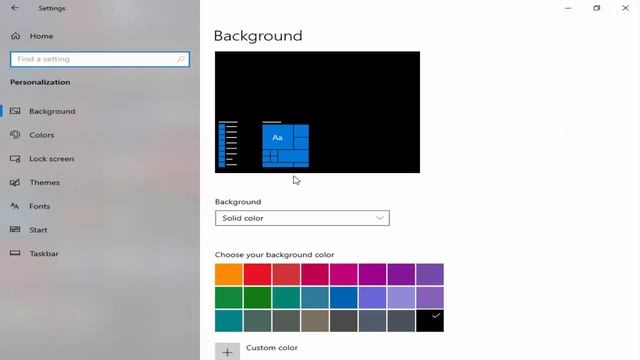The height and width of the screenshot is (360, 640).
Task: Click the Taskbar bar icon
Action: coord(15,253)
